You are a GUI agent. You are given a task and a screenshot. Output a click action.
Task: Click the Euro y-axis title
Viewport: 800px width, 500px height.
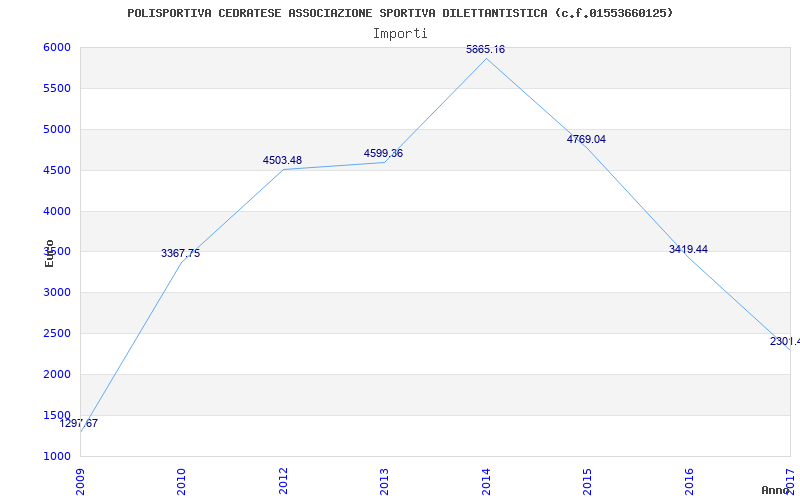49,253
